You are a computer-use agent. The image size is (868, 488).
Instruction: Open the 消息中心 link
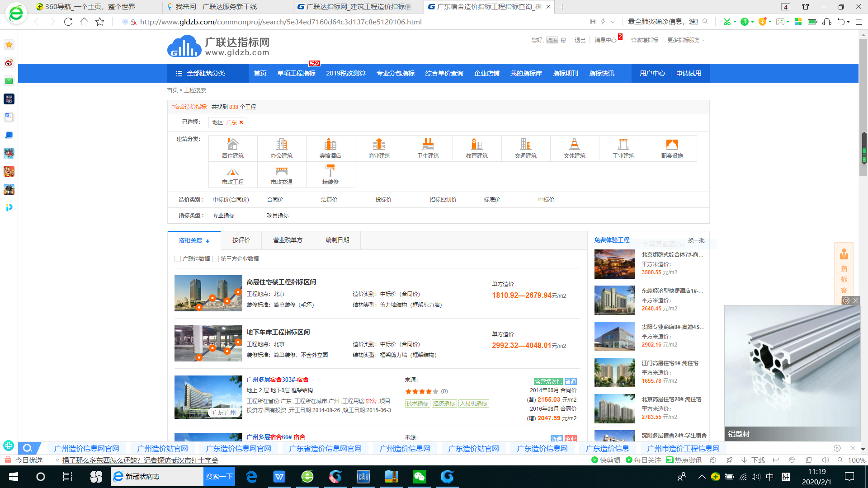click(605, 40)
